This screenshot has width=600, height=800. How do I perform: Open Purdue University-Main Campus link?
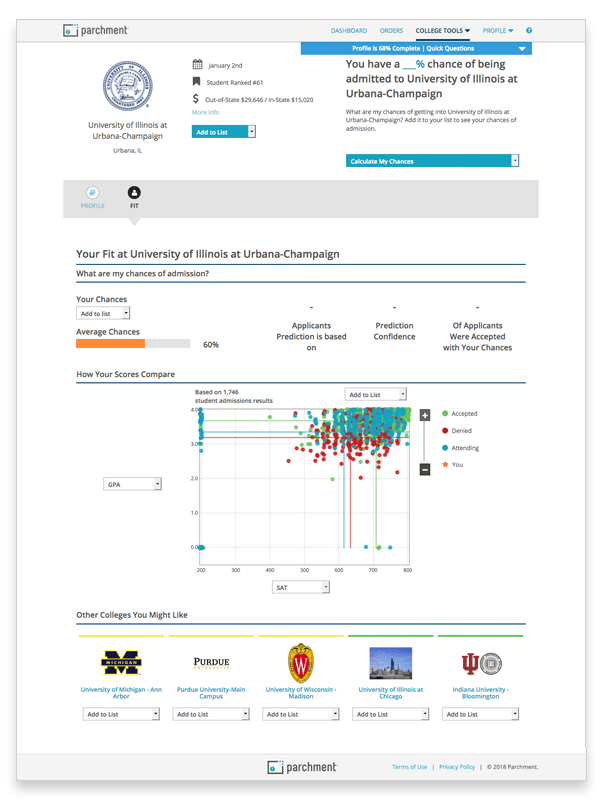coord(211,693)
